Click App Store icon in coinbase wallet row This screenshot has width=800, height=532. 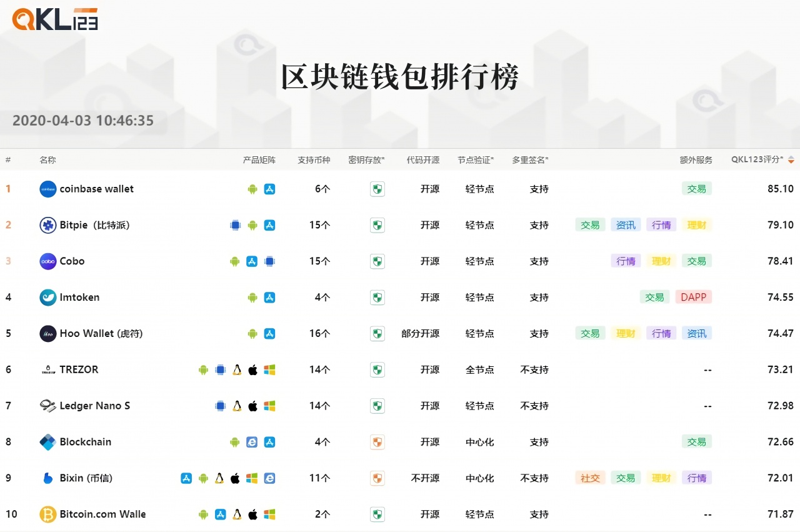click(269, 189)
